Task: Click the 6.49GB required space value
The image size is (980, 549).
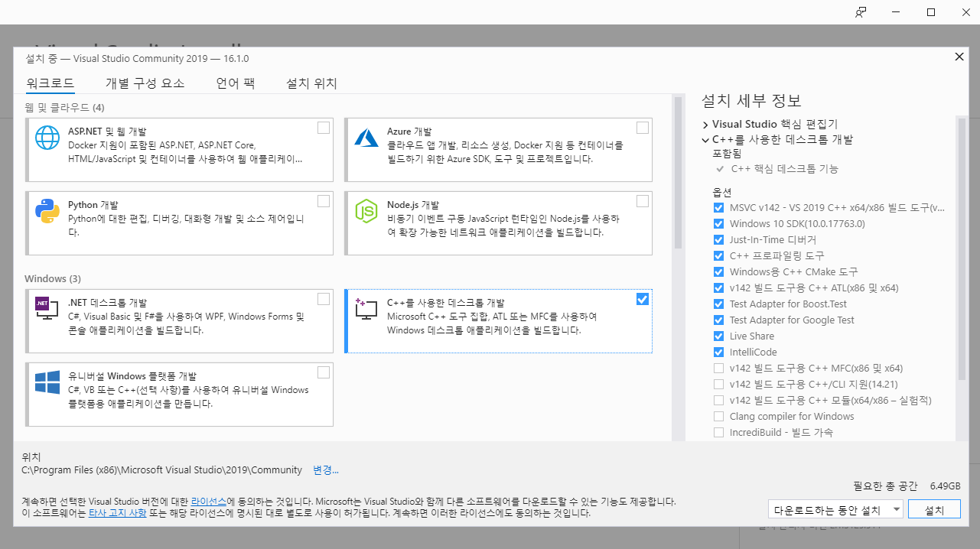Action: [x=945, y=486]
